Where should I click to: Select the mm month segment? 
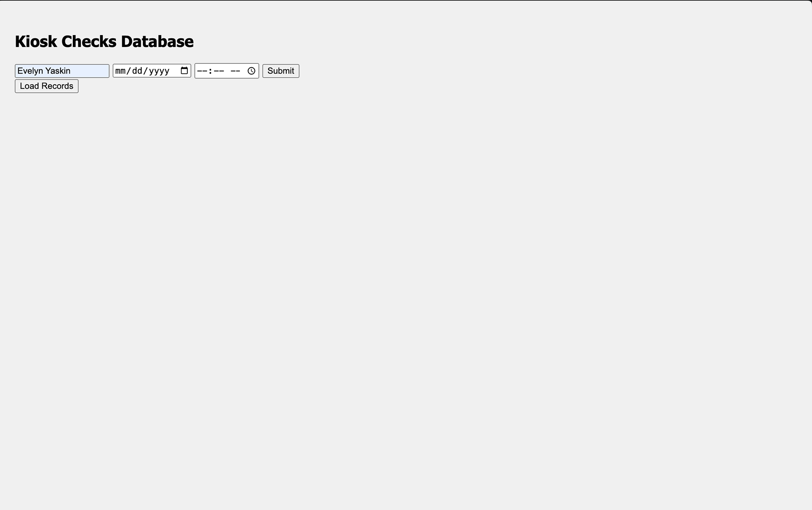click(121, 71)
